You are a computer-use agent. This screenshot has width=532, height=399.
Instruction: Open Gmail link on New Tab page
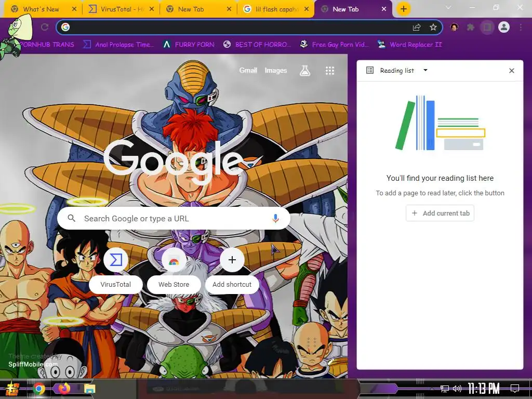click(248, 70)
